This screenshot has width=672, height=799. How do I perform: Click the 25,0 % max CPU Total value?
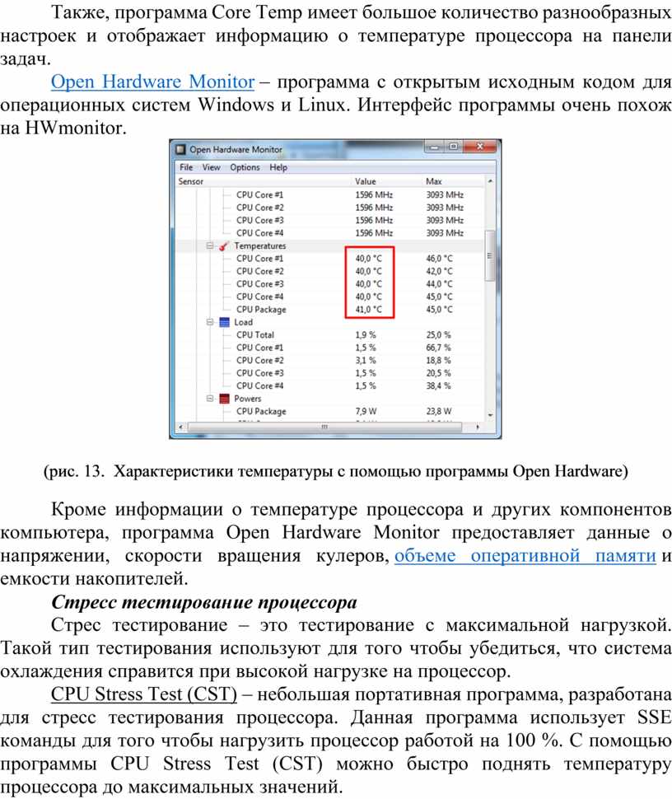point(438,334)
